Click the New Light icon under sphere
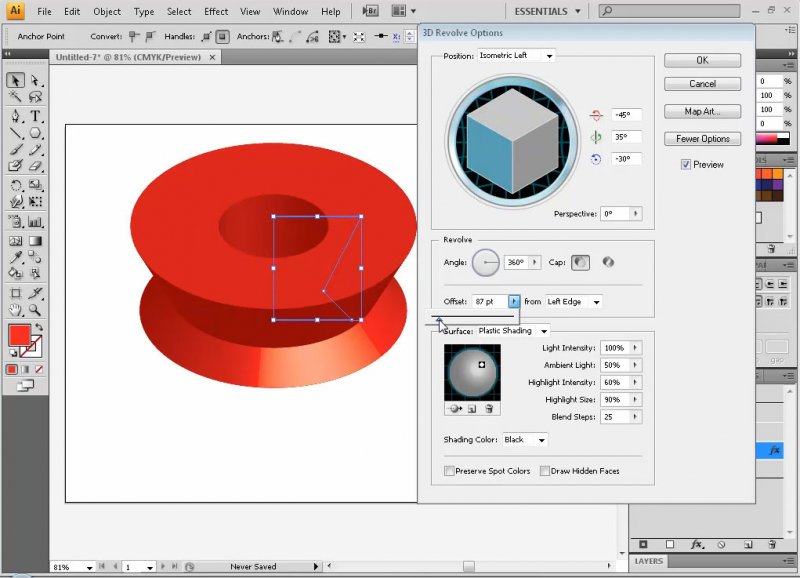 [471, 408]
